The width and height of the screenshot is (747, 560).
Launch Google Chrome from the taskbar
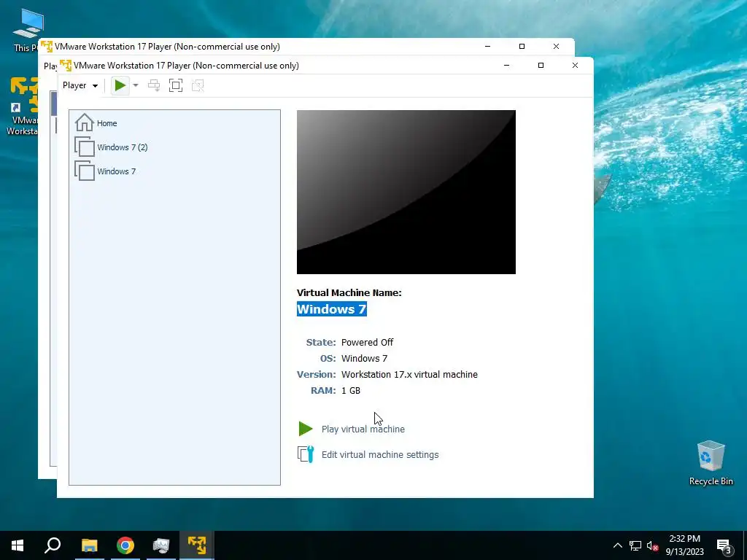point(125,545)
